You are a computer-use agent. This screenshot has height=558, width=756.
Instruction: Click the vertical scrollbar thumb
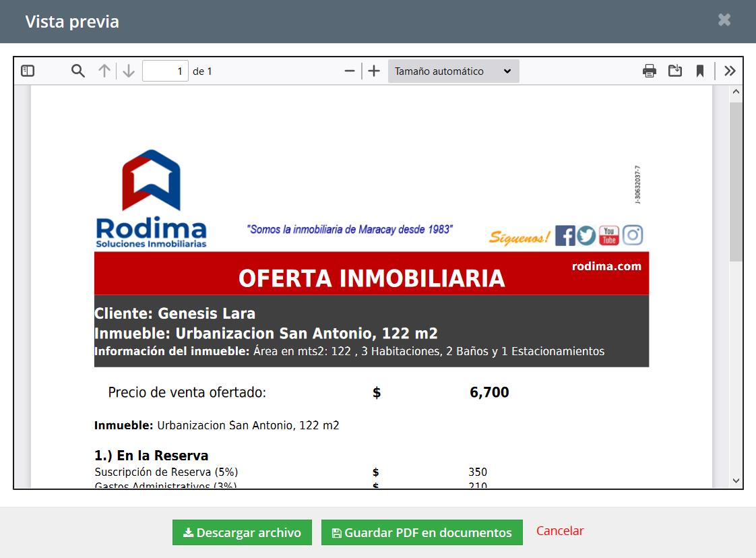coord(736,181)
